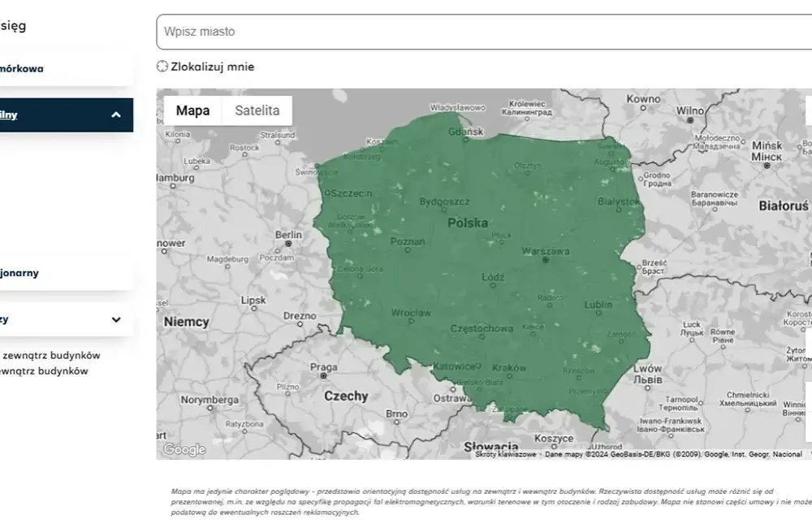The width and height of the screenshot is (812, 528).
Task: Click the Praga label on map
Action: 324,367
